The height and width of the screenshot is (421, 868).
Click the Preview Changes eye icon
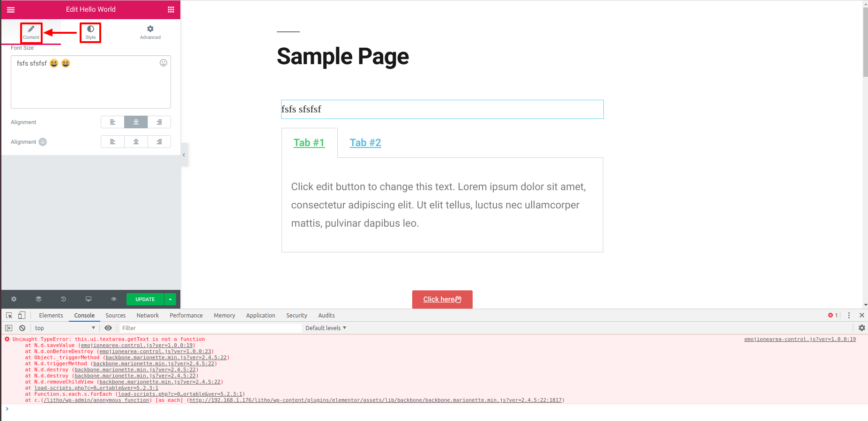tap(113, 299)
